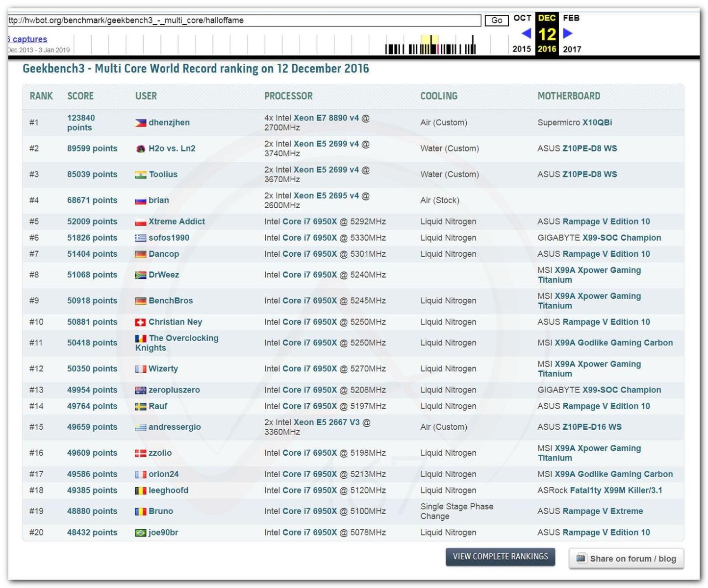Image resolution: width=708 pixels, height=588 pixels.
Task: Open the captures link
Action: [28, 39]
